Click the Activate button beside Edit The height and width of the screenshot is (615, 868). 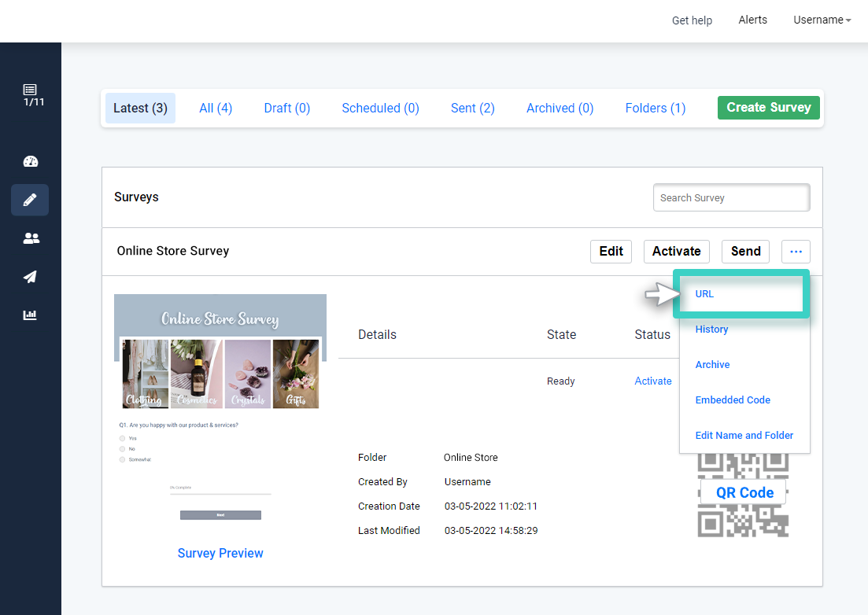pos(677,252)
